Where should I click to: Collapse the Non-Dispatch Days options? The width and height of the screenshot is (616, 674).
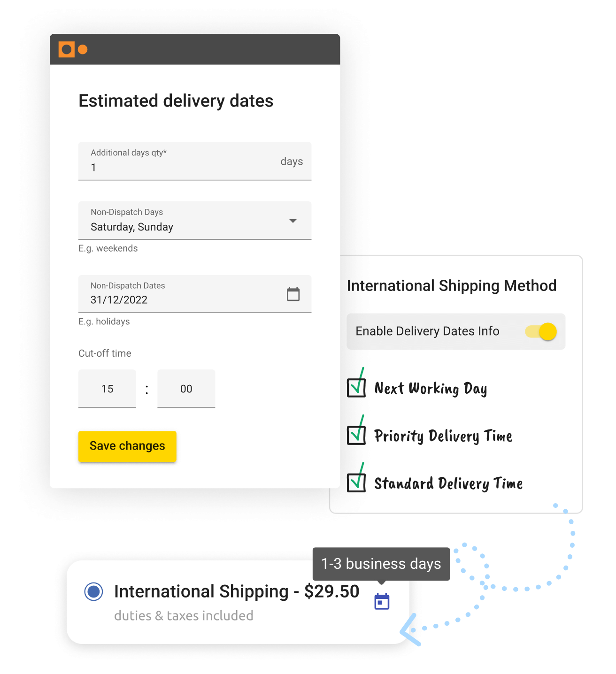[x=293, y=220]
